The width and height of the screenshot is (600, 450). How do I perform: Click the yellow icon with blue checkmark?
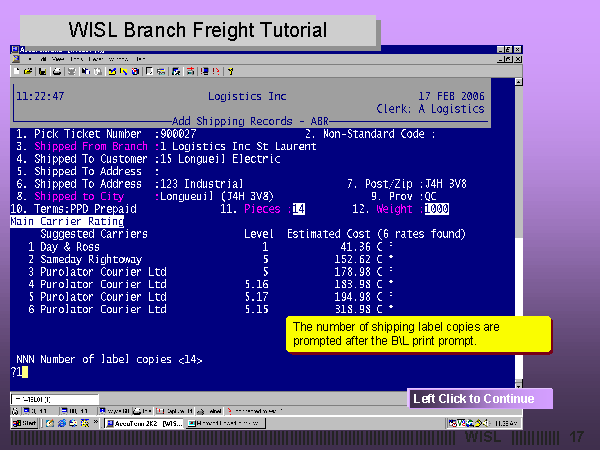point(112,71)
